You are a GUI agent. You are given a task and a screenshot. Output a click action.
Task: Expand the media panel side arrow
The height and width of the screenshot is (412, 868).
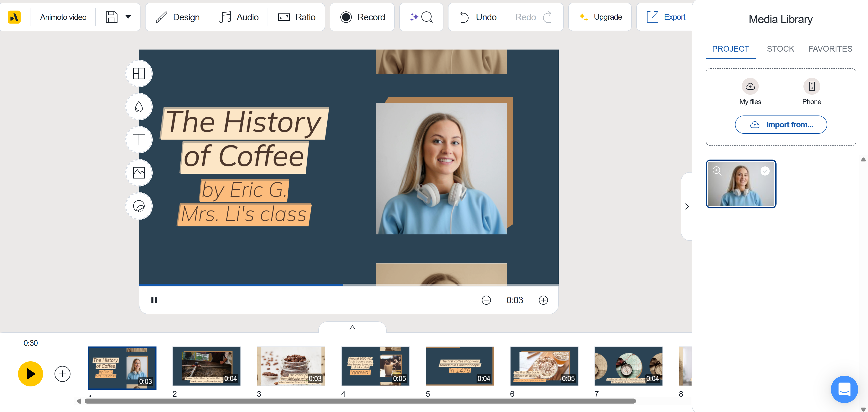click(x=687, y=206)
